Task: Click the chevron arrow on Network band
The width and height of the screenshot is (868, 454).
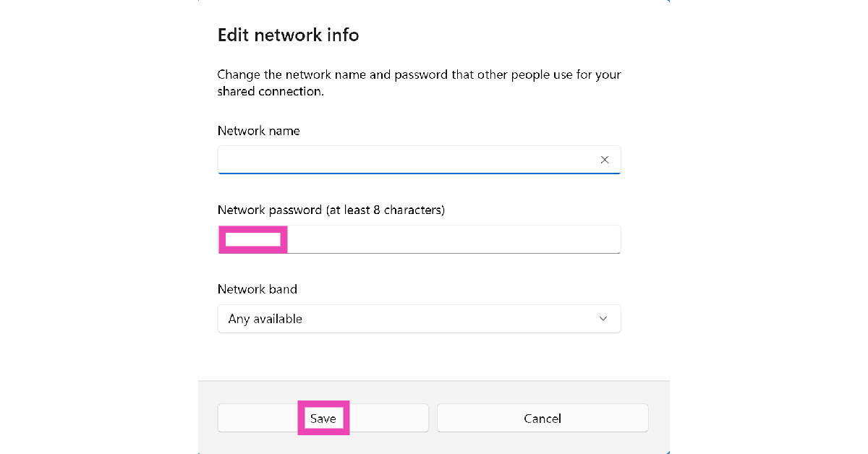Action: (x=603, y=319)
